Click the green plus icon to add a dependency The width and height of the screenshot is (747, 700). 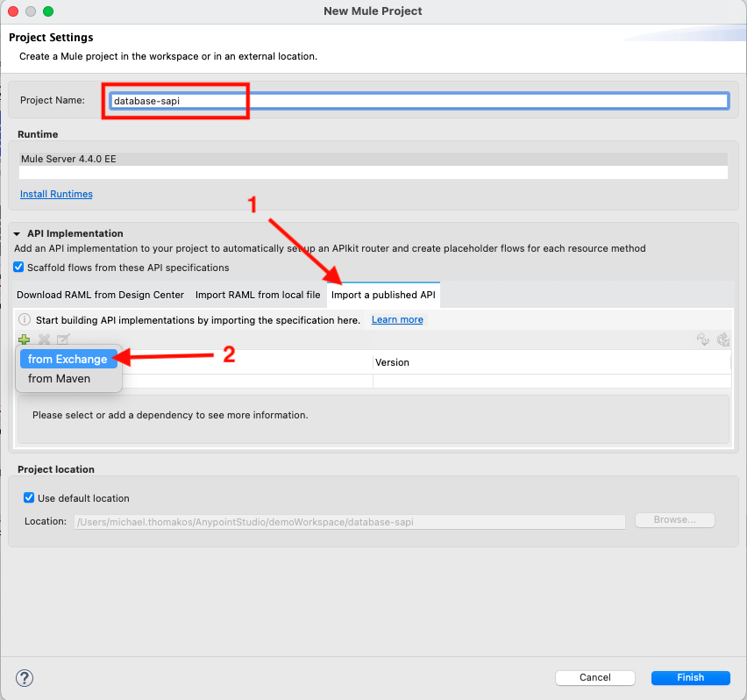click(x=24, y=339)
